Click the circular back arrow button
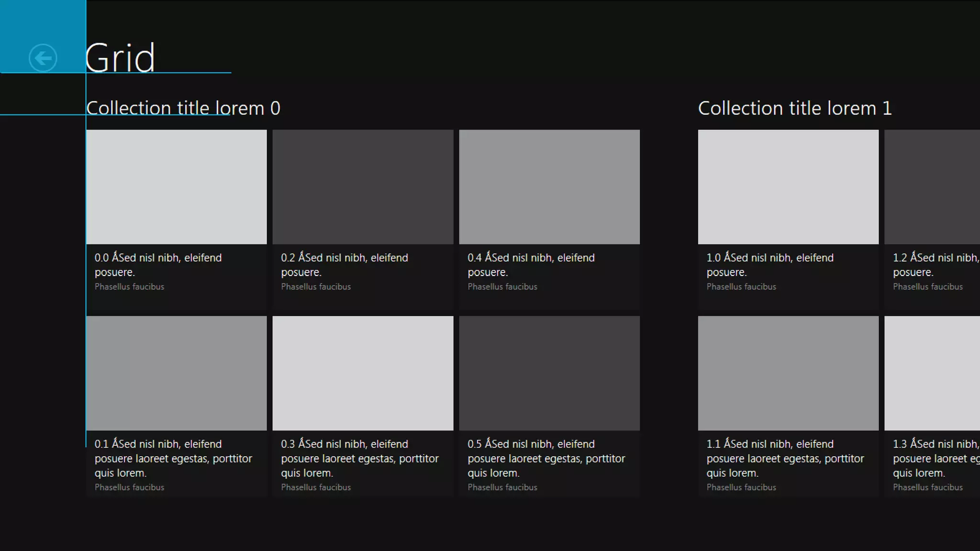The width and height of the screenshot is (980, 551). pyautogui.click(x=43, y=58)
